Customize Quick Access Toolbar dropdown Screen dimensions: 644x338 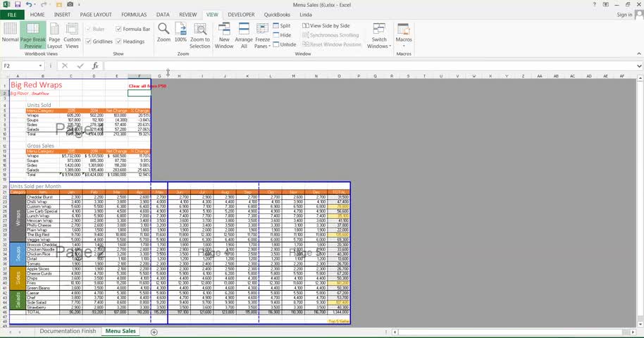pyautogui.click(x=79, y=4)
